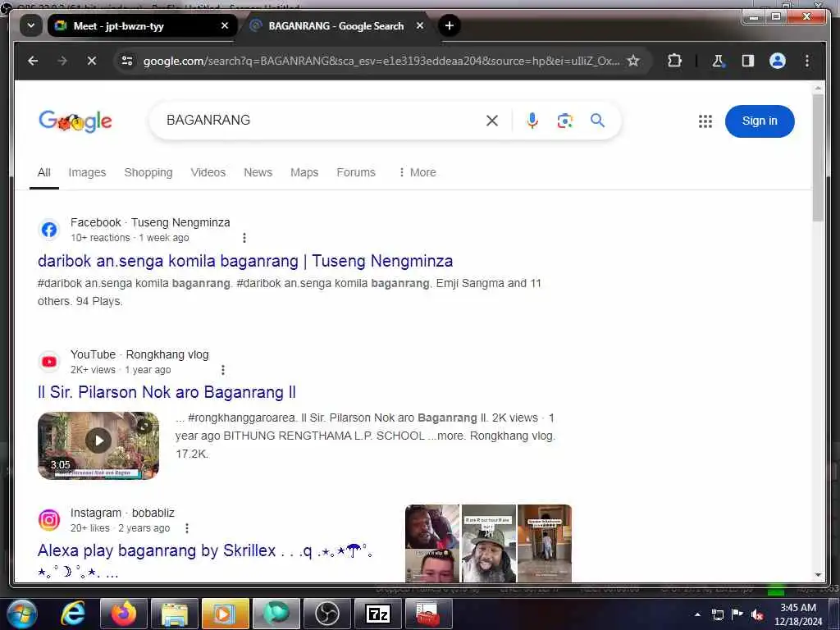Click the page vertical scrollbar thumb

pyautogui.click(x=818, y=158)
